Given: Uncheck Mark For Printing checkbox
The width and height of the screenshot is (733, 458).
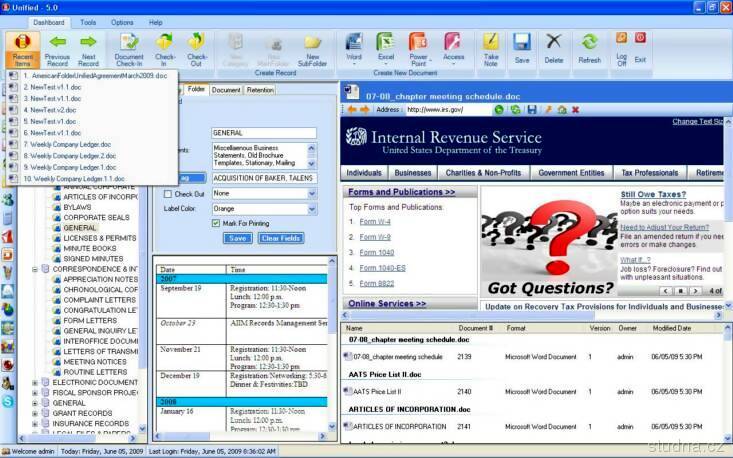Looking at the screenshot, I should [x=216, y=223].
